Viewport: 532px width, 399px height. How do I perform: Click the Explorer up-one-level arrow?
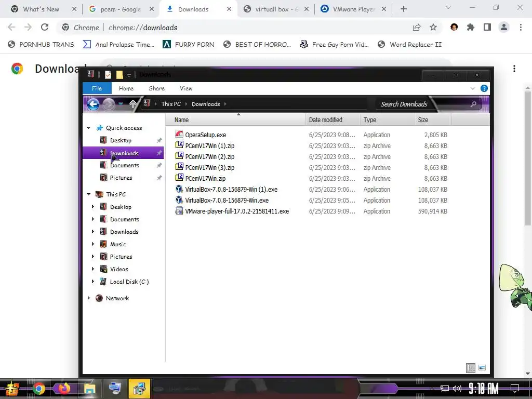(132, 104)
